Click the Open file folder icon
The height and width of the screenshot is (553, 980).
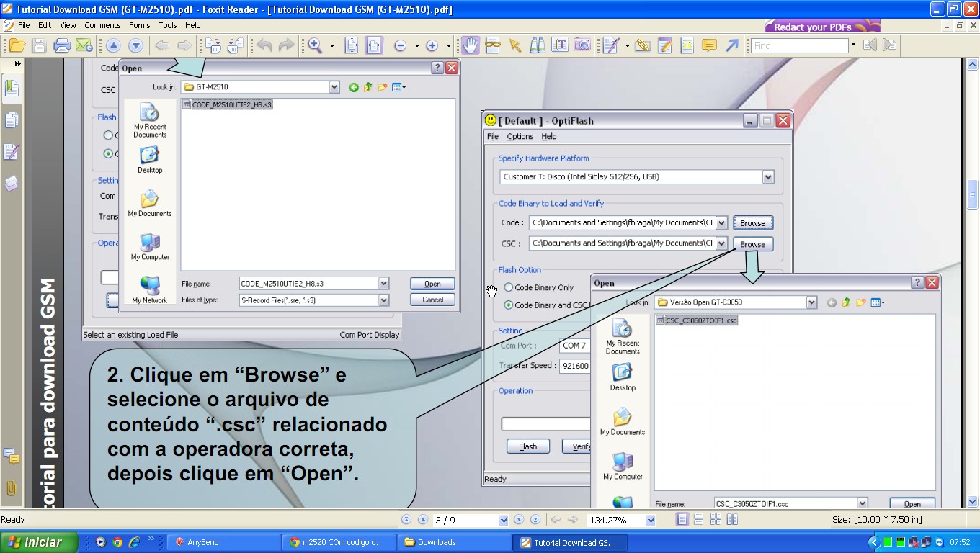click(x=17, y=45)
